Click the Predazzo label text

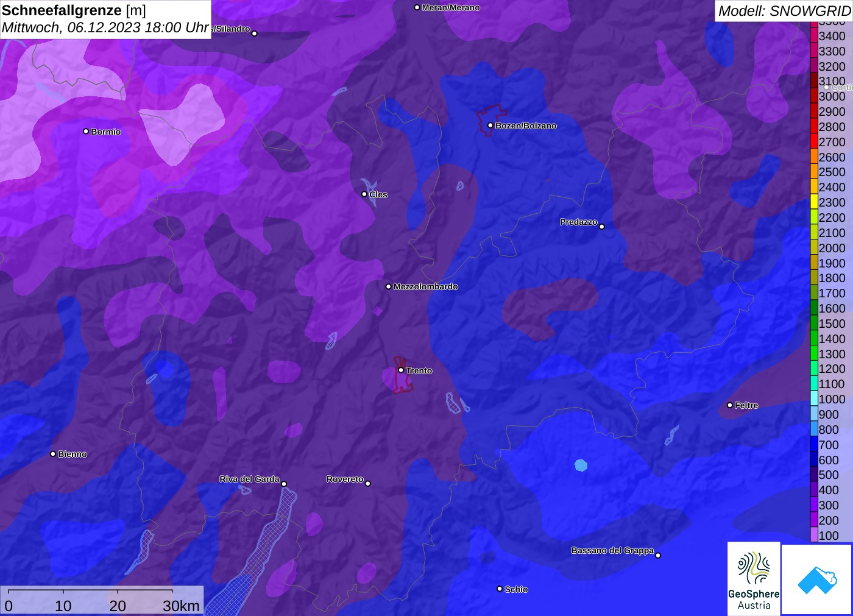click(x=579, y=222)
